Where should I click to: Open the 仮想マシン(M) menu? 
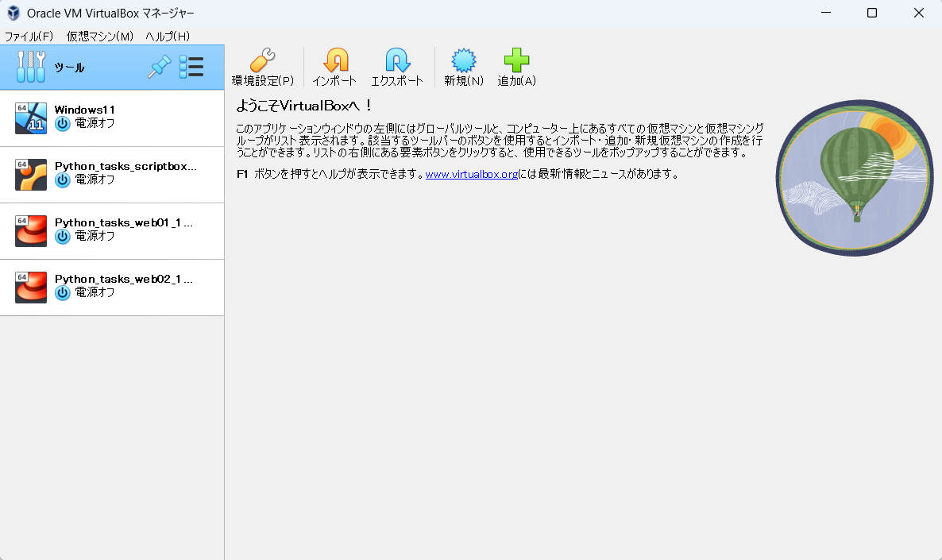(100, 36)
